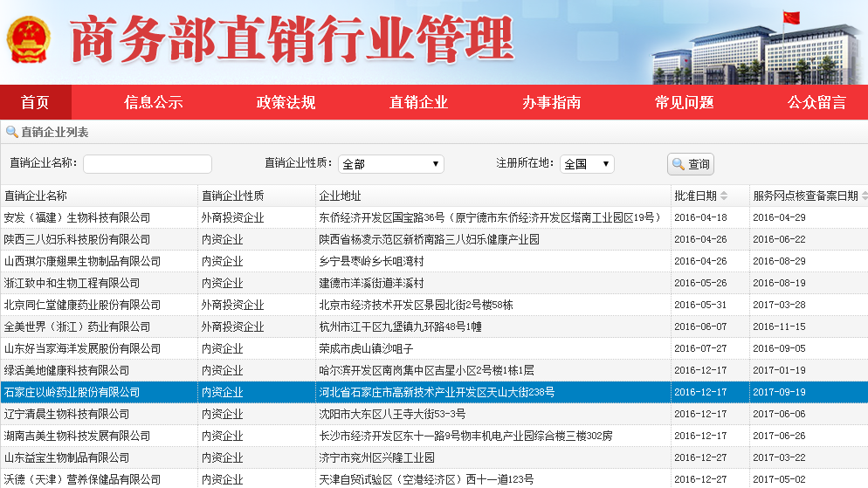Select row 全美世界（浙江）药业有限公司
Screen dimensions: 868x488
(x=434, y=327)
